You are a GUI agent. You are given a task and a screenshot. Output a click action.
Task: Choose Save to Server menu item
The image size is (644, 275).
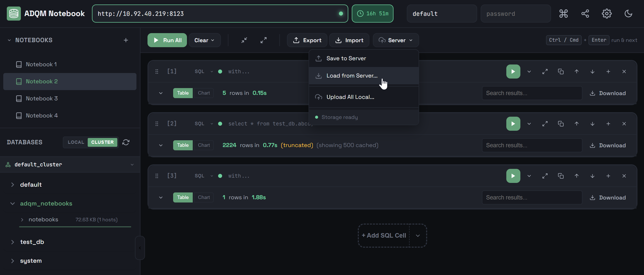point(346,58)
